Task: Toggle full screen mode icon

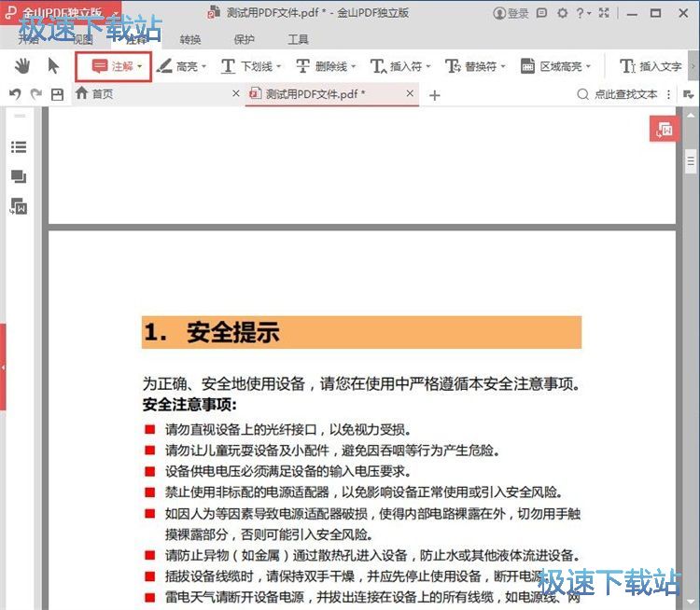Action: pos(604,13)
